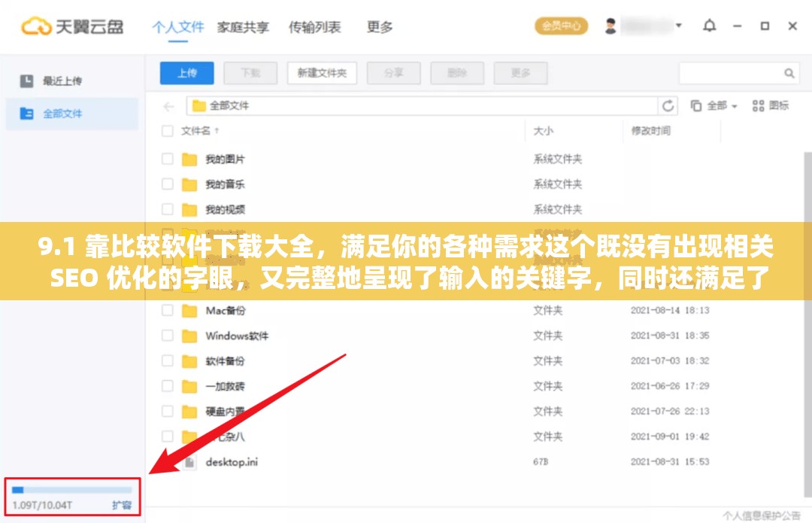Viewport: 812px width, 523px height.
Task: Toggle the select-all checkbox beside 文件名
Action: [167, 131]
